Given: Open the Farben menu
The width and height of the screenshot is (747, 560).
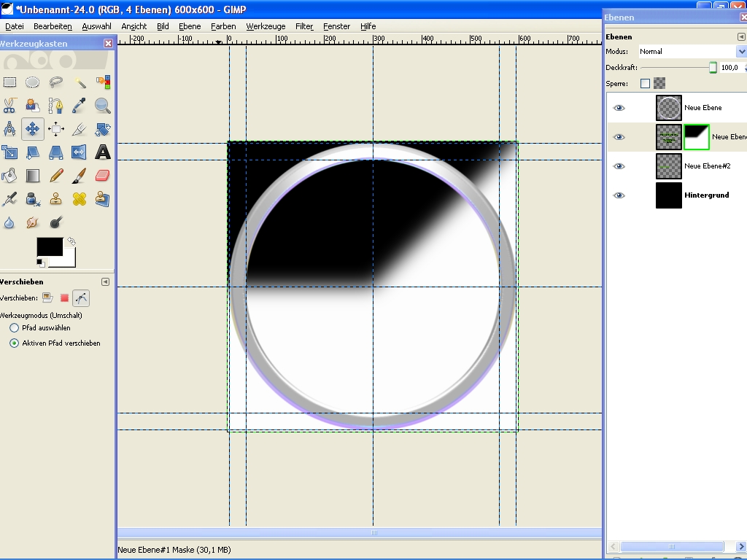Looking at the screenshot, I should click(223, 26).
